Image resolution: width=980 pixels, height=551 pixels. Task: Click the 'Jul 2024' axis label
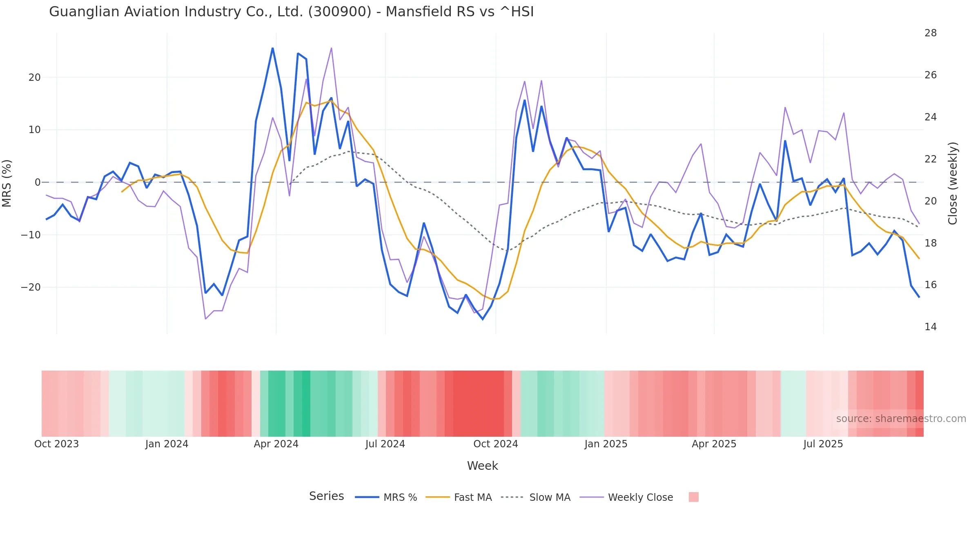[x=385, y=444]
